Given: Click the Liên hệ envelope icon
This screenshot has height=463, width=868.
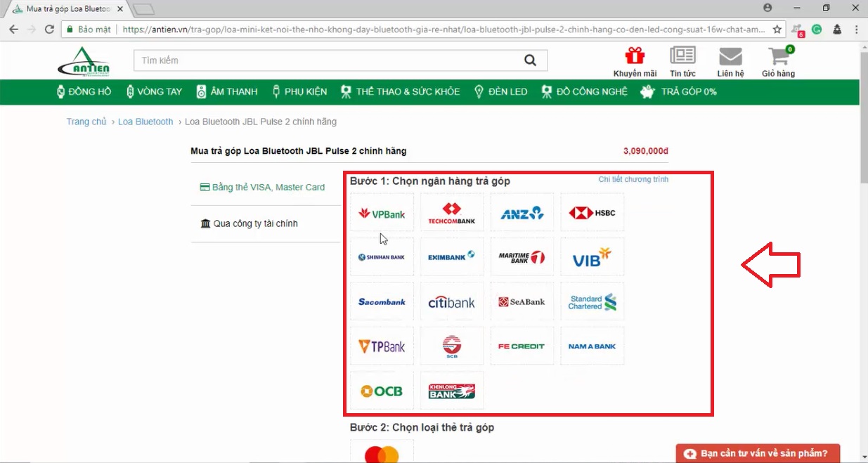Looking at the screenshot, I should click(x=730, y=56).
